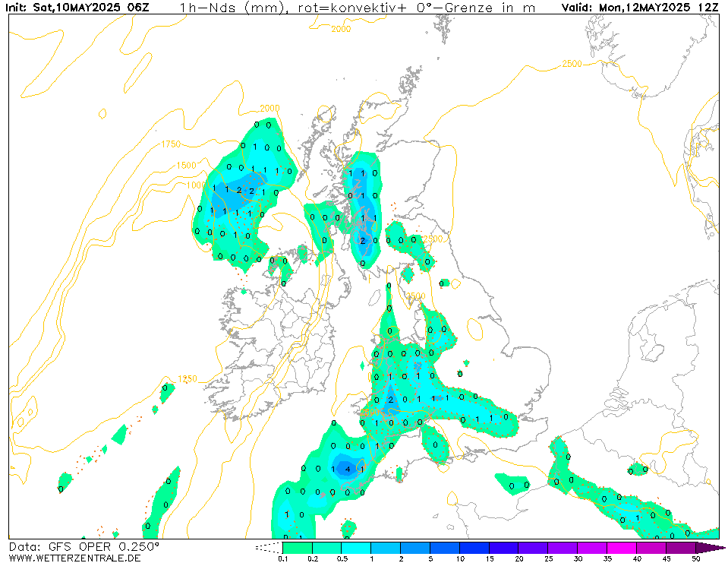Click the 1000 contour label
The height and width of the screenshot is (563, 728).
point(196,185)
